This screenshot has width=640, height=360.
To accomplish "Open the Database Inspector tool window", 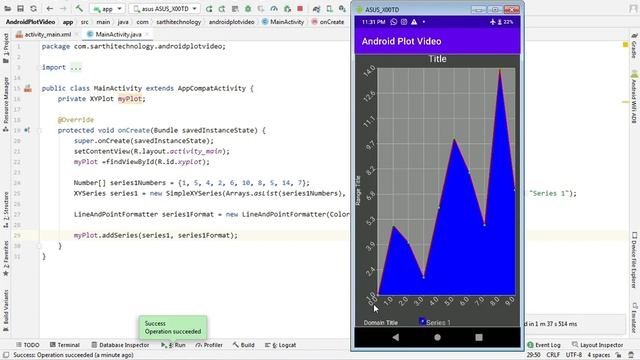I will pos(120,345).
